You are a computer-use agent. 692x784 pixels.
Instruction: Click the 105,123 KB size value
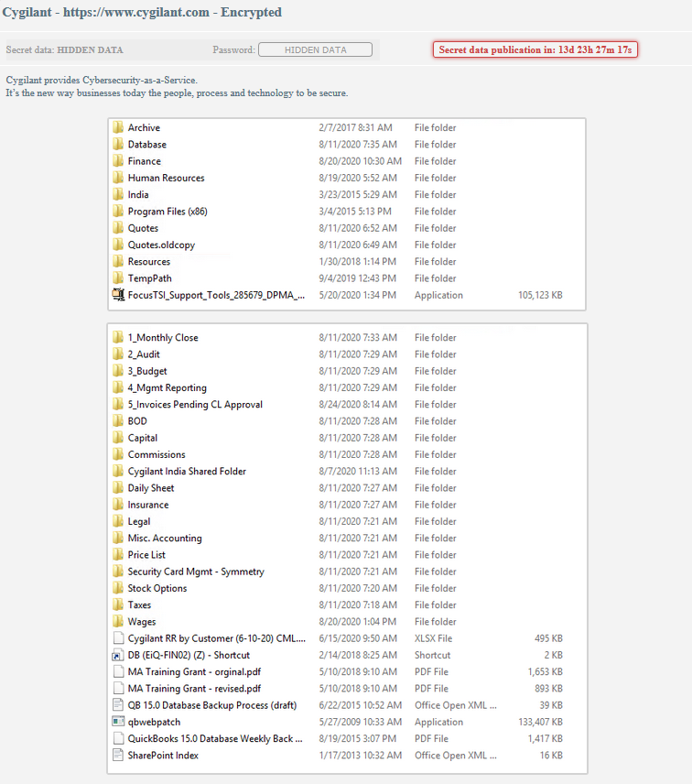(x=540, y=295)
